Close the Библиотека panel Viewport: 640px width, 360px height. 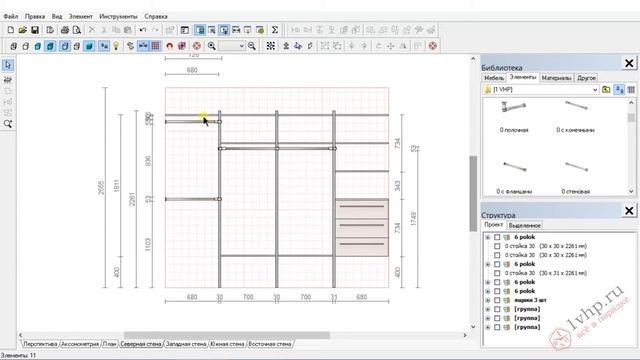(x=629, y=63)
